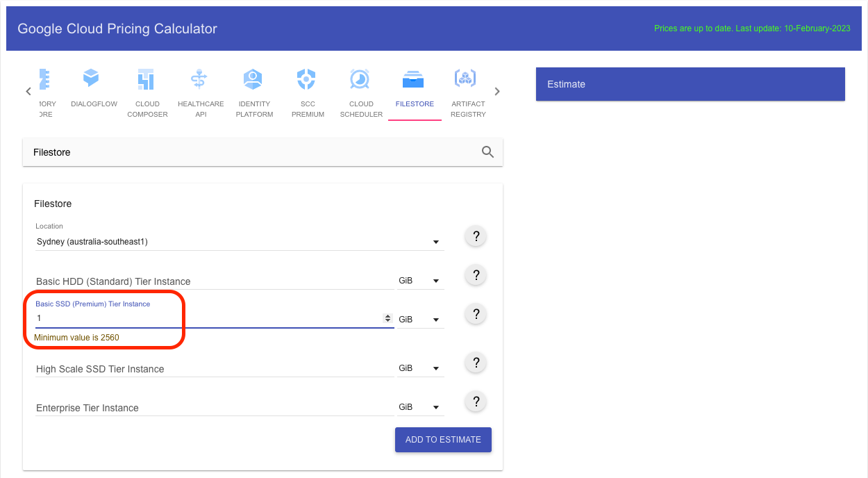The image size is (868, 478).
Task: Click the search magnifier icon
Action: pos(487,152)
